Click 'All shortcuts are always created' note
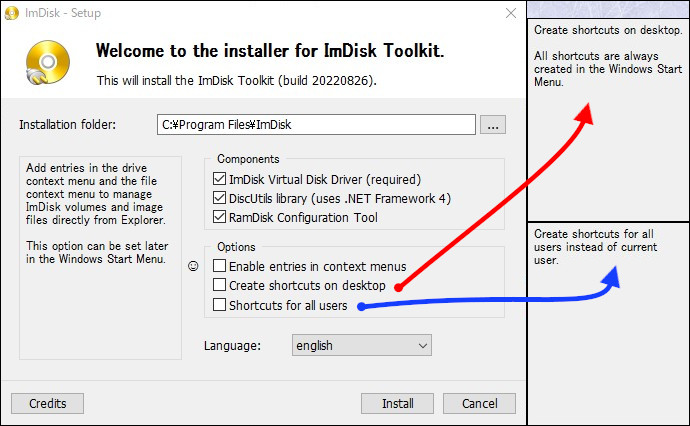Viewport: 690px width, 426px height. pyautogui.click(x=608, y=69)
